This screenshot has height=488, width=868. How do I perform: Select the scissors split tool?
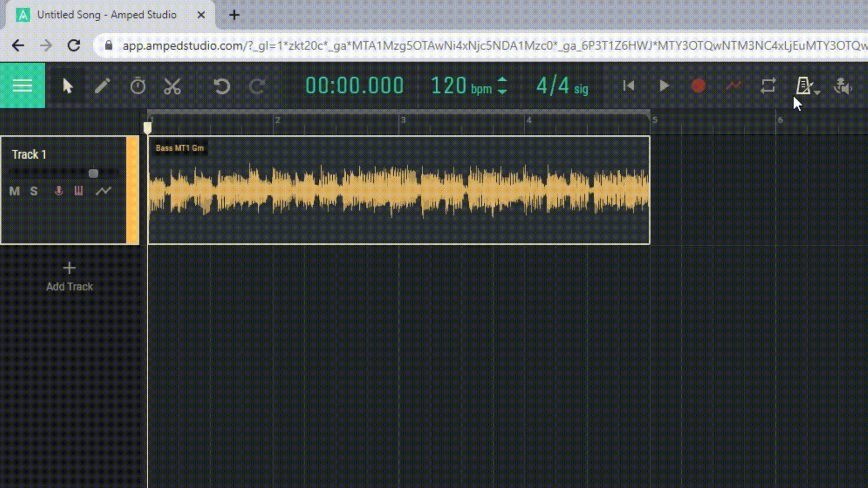[172, 86]
